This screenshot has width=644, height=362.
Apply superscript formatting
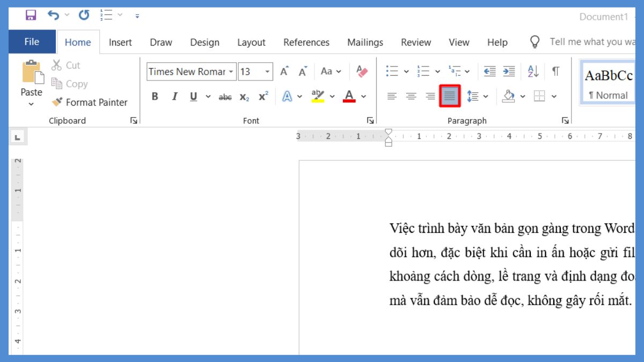click(x=262, y=97)
